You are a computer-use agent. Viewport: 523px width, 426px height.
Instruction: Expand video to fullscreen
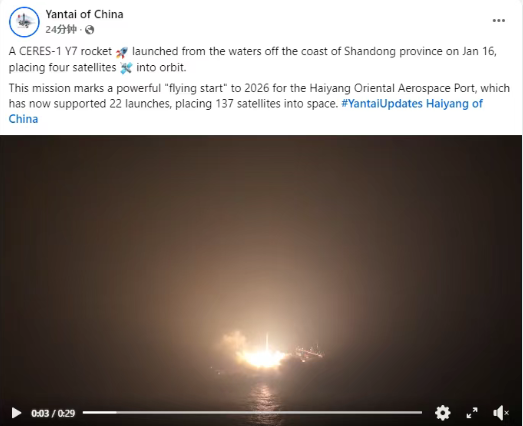pyautogui.click(x=472, y=413)
